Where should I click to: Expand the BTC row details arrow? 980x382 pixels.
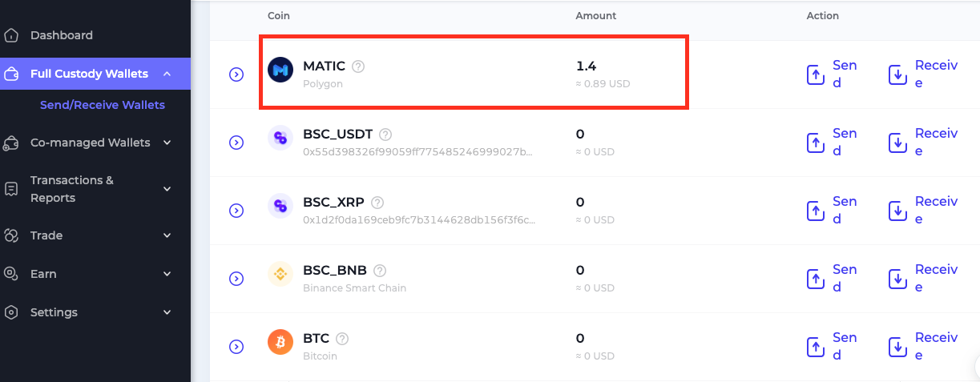click(x=236, y=347)
